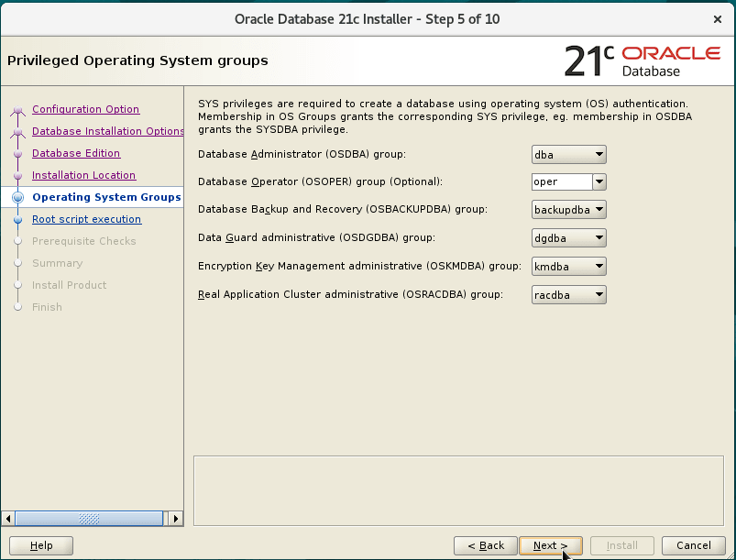Image resolution: width=736 pixels, height=560 pixels.
Task: Go back with the Back button
Action: pyautogui.click(x=486, y=545)
